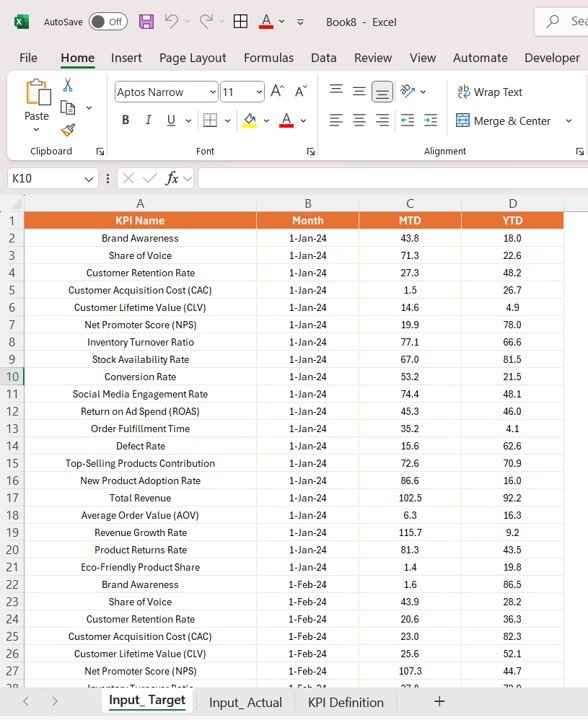Open the Formulas tab
The height and width of the screenshot is (720, 588).
[269, 58]
